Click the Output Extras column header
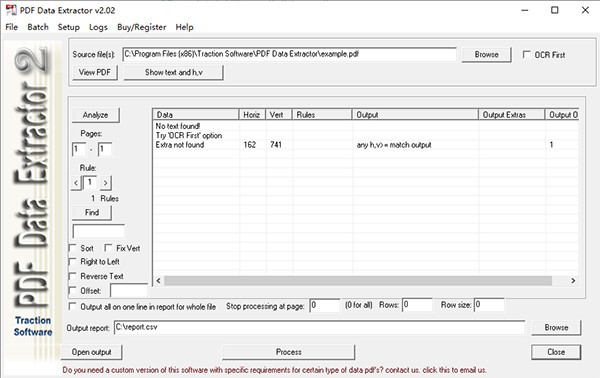This screenshot has width=600, height=378. pos(512,115)
